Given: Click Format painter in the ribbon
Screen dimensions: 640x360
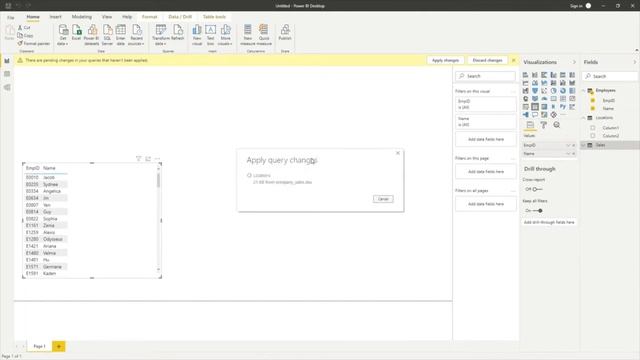Looking at the screenshot, I should click(33, 43).
